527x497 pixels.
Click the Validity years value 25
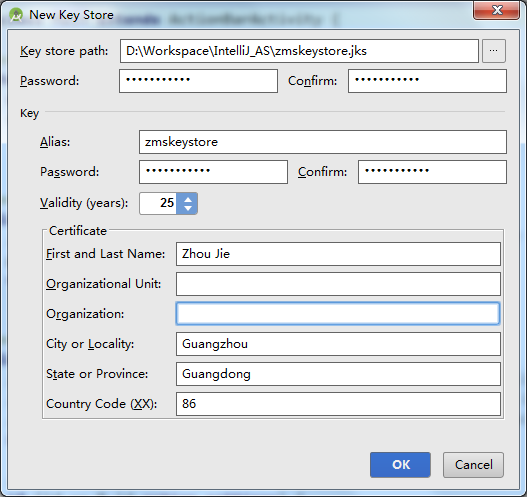(x=158, y=203)
